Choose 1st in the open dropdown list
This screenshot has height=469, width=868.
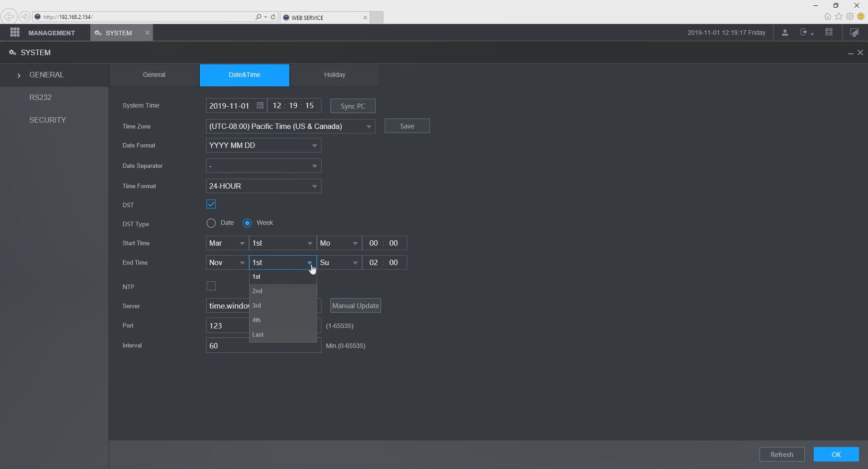coord(283,277)
